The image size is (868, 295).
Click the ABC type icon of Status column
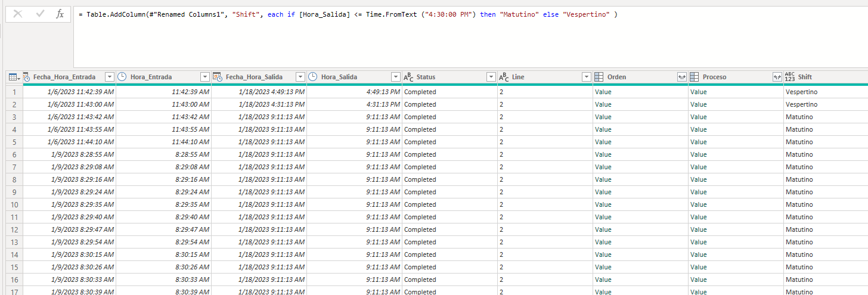click(x=408, y=77)
